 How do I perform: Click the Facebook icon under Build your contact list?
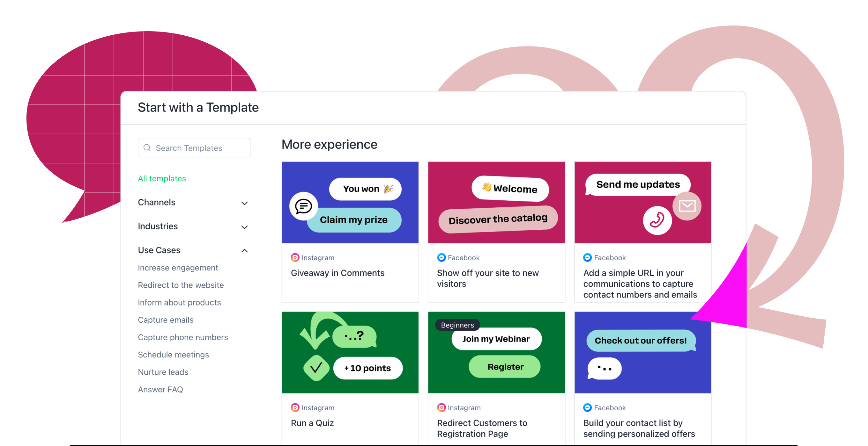(x=588, y=407)
